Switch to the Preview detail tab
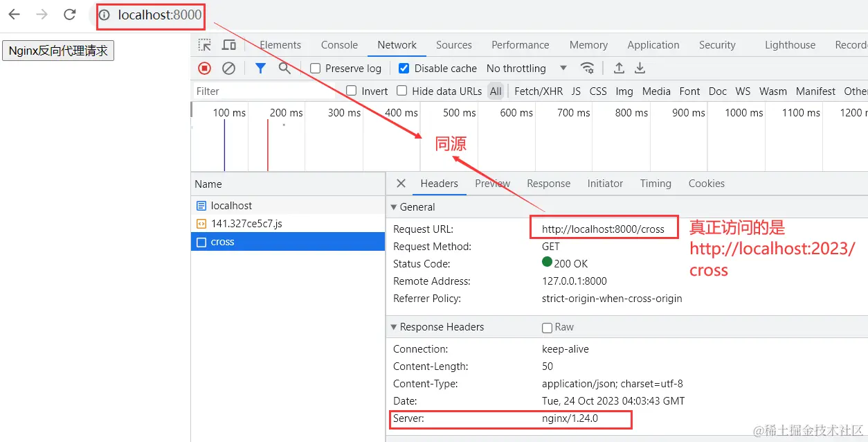 coord(493,184)
